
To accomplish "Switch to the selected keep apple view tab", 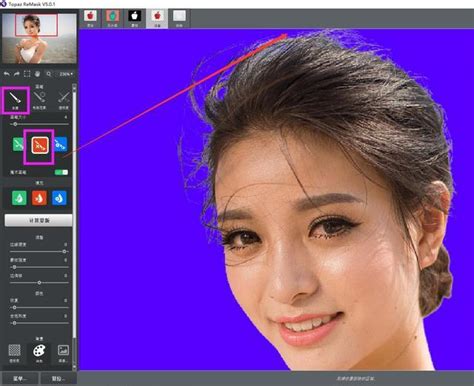I will pos(157,18).
